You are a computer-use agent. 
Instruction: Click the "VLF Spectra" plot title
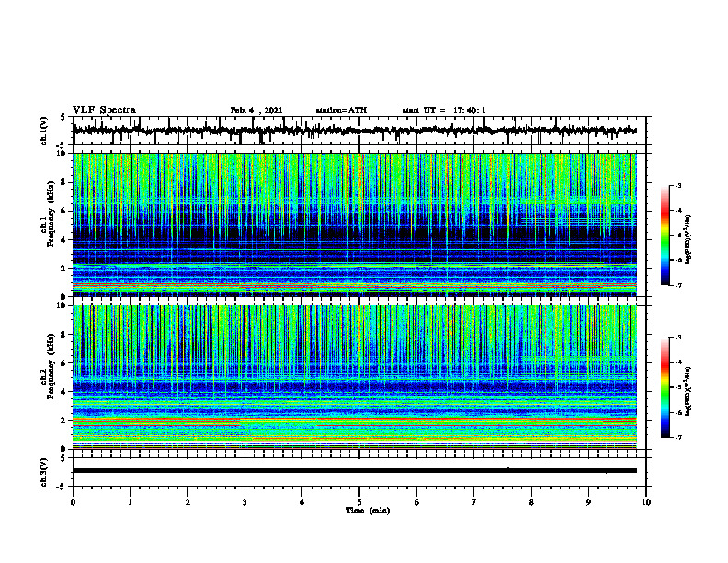coord(104,110)
